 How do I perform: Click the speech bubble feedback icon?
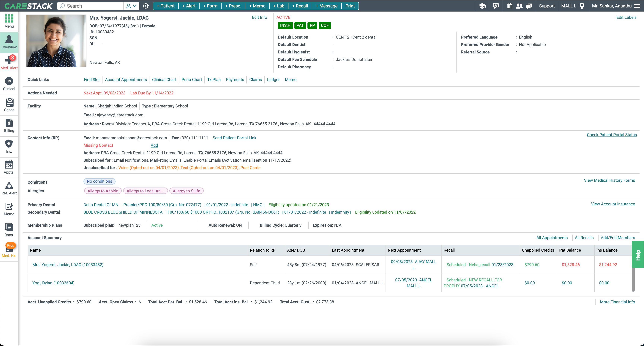[495, 6]
